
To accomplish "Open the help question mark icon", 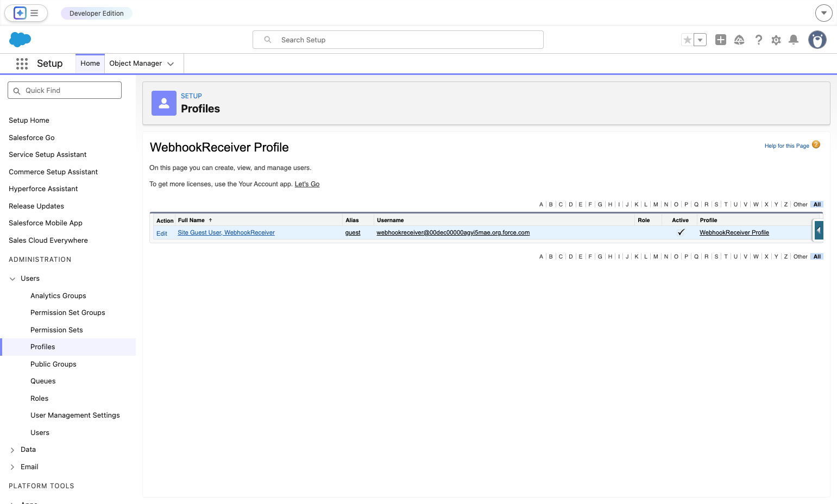I will (x=759, y=40).
